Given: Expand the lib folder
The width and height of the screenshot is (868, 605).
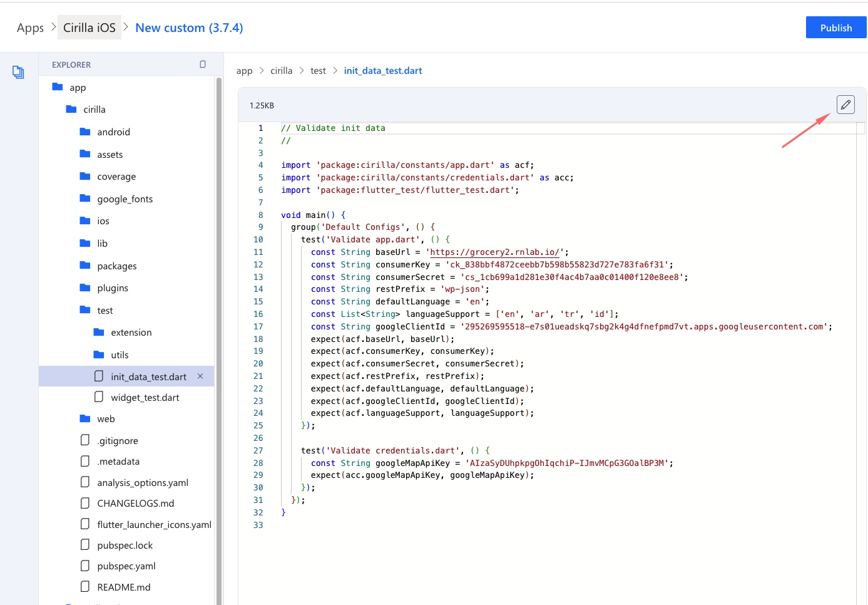Looking at the screenshot, I should pos(102,244).
